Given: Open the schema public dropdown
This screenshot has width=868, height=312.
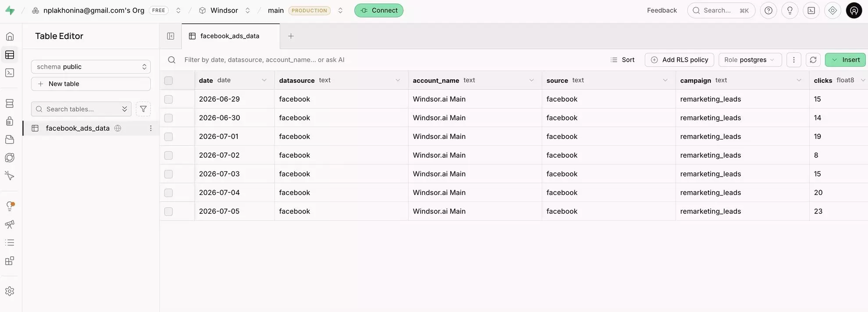Looking at the screenshot, I should click(91, 67).
